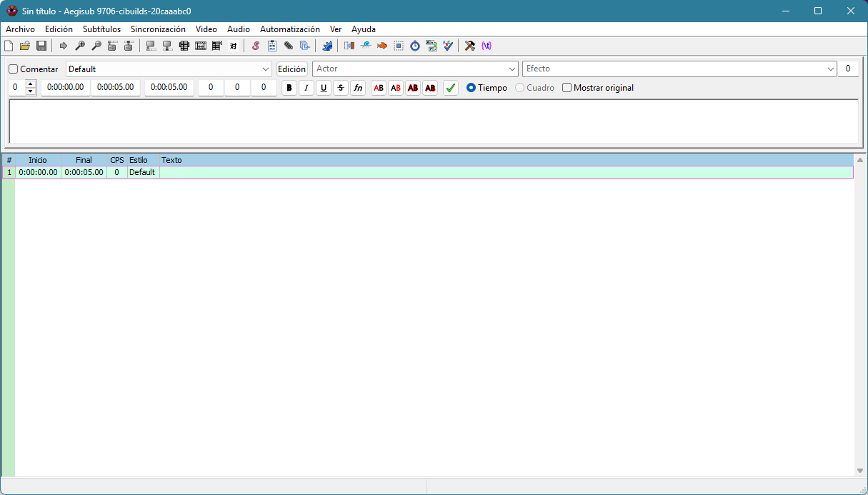Enable the Comentar checkbox
The image size is (868, 495).
click(x=14, y=69)
